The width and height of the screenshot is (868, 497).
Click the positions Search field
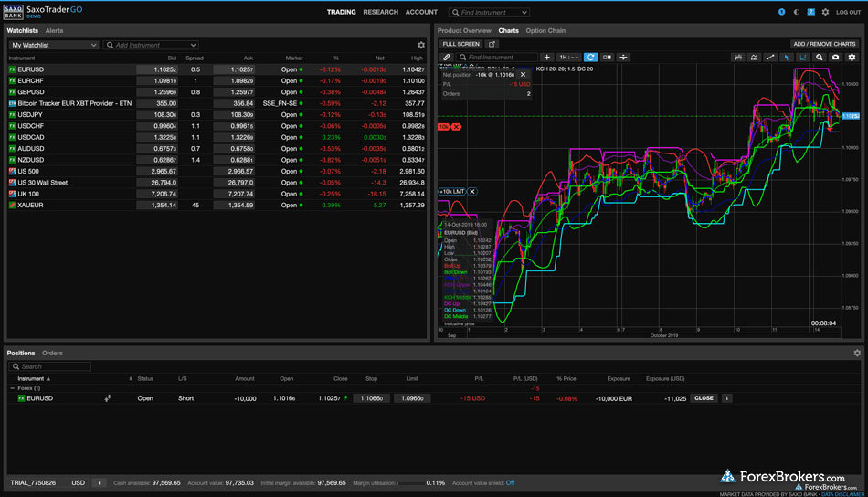pos(50,366)
